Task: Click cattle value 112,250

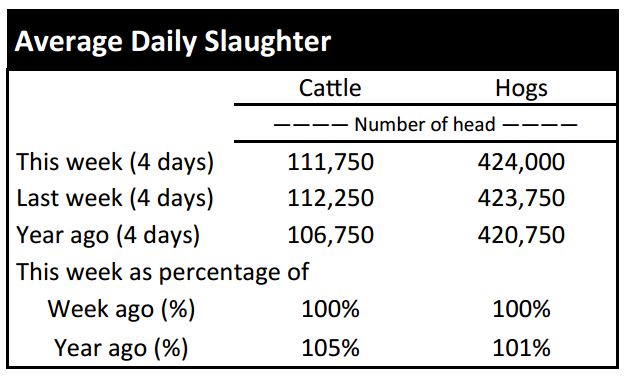Action: click(x=330, y=198)
